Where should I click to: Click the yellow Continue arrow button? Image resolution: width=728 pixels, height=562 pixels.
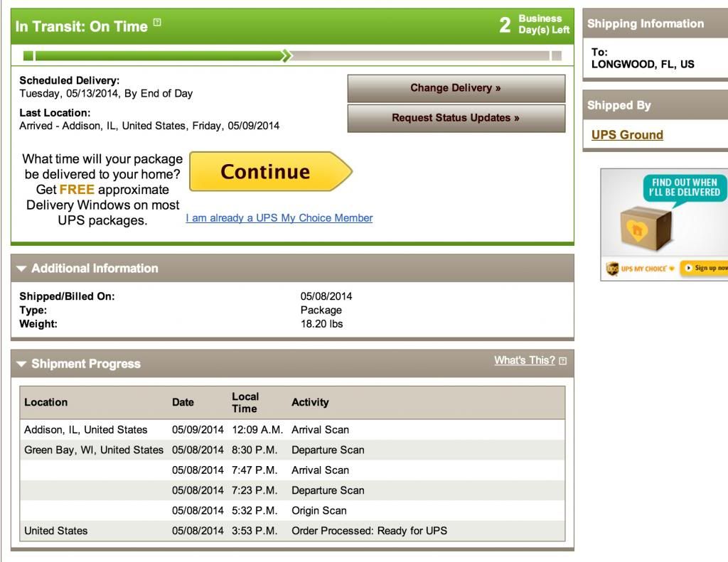tap(271, 171)
